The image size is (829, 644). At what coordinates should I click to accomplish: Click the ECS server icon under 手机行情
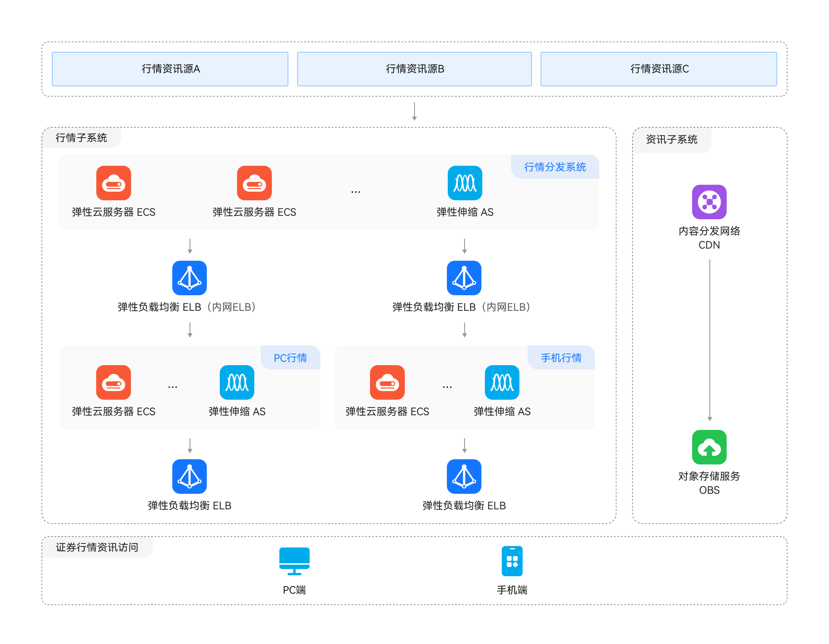387,382
